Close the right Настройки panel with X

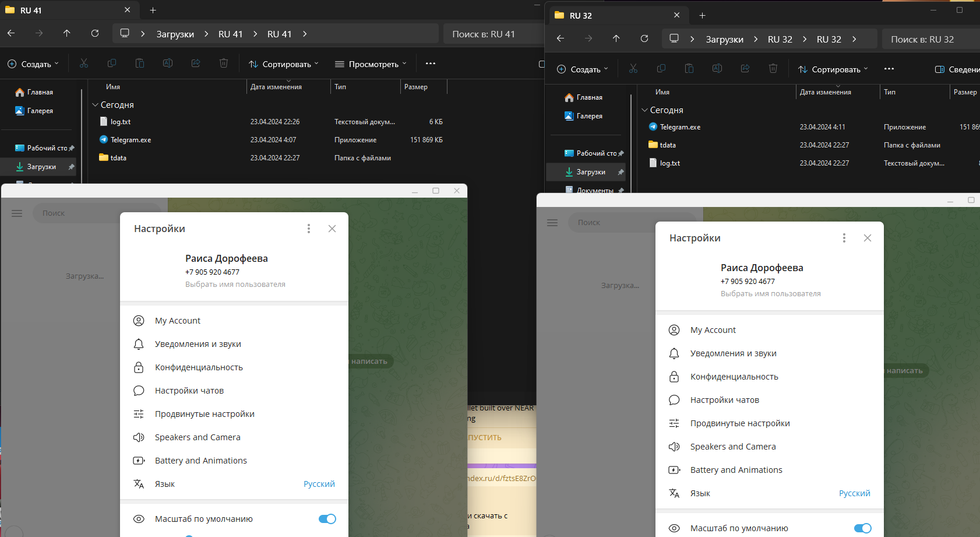click(x=867, y=238)
